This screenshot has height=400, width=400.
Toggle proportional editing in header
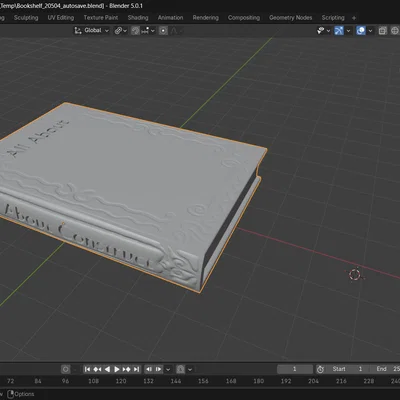point(163,31)
